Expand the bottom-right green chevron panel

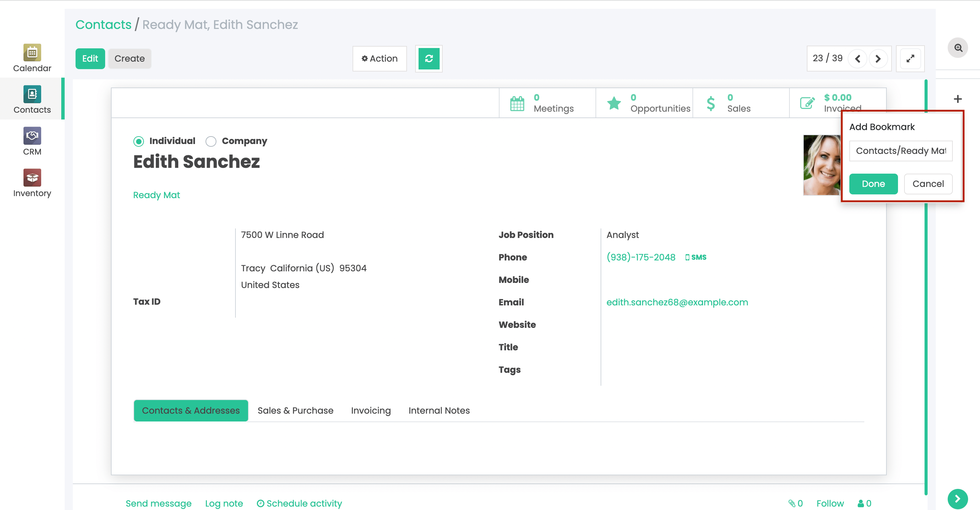coord(957,498)
